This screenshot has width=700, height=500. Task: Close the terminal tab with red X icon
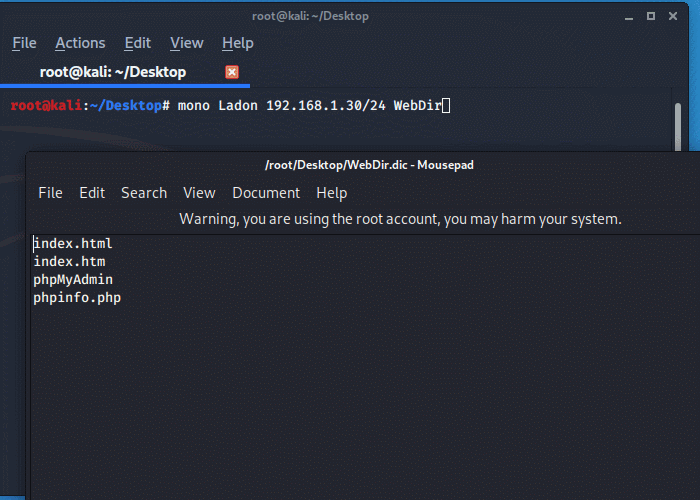tap(232, 72)
